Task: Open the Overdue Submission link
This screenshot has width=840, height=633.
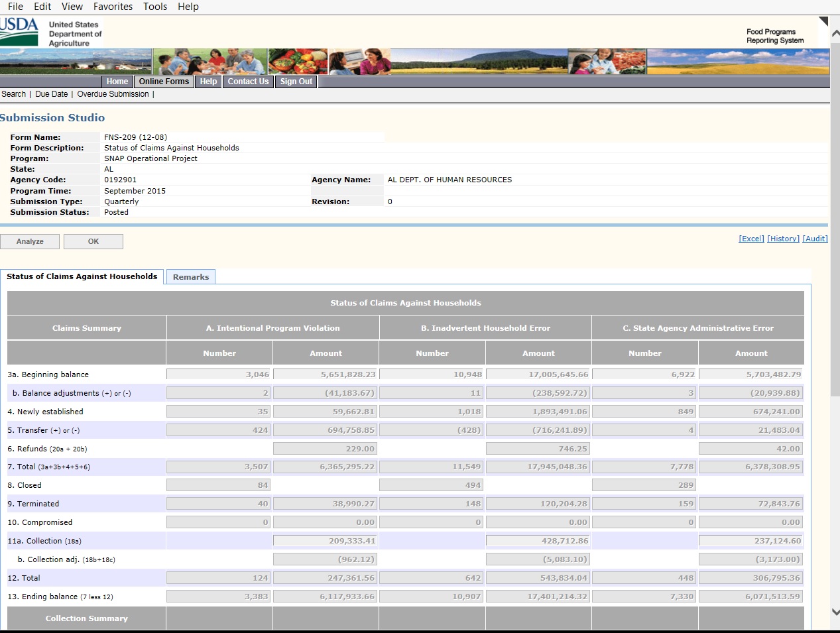Action: pos(113,94)
